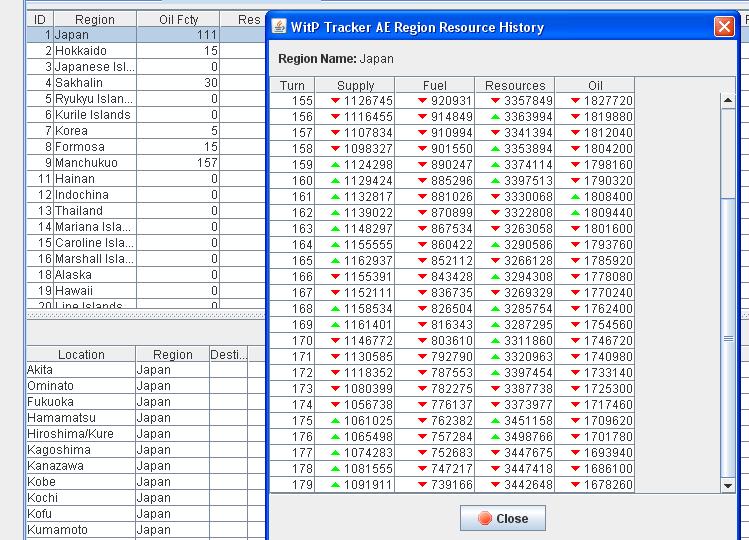Click the Region column header in regions table

pos(95,19)
